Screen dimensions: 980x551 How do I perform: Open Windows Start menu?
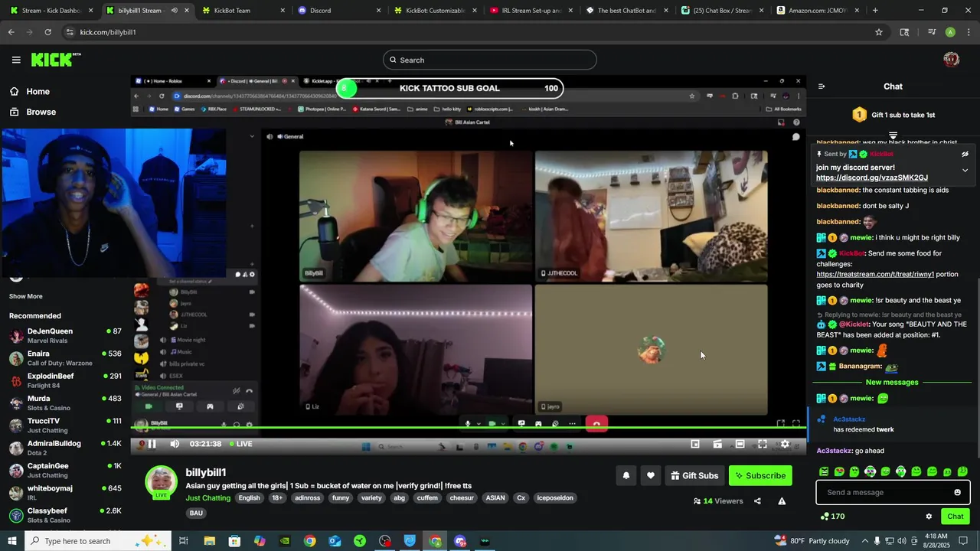click(12, 541)
